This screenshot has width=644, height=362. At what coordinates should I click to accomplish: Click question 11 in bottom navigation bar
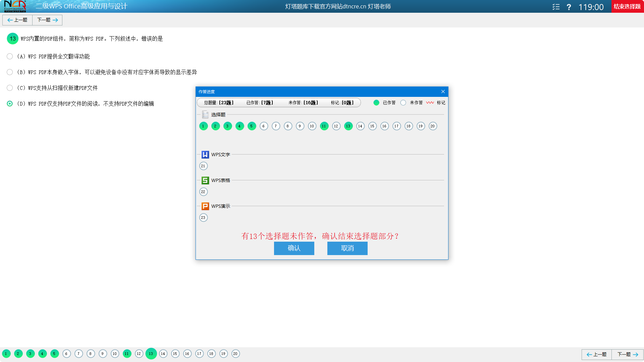(x=127, y=354)
